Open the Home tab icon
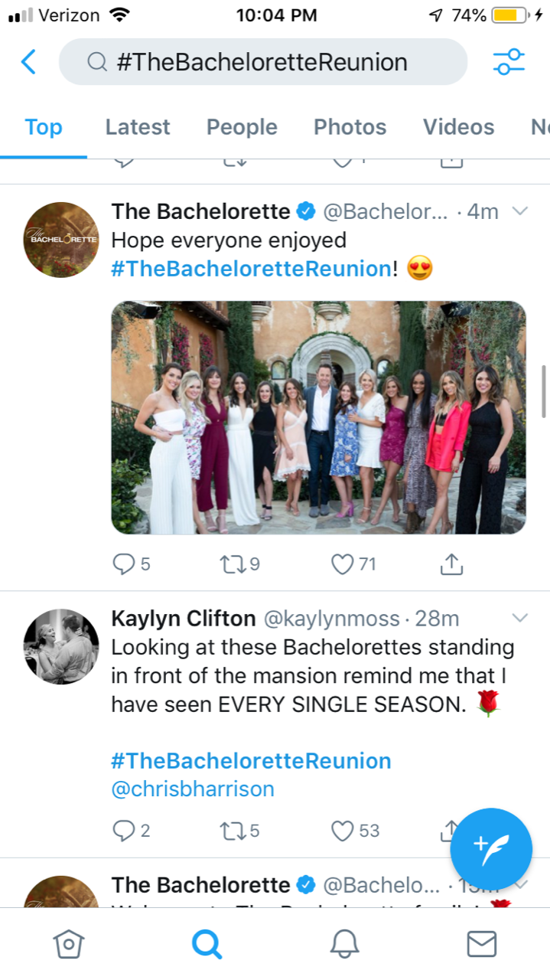The height and width of the screenshot is (980, 550). pos(68,944)
